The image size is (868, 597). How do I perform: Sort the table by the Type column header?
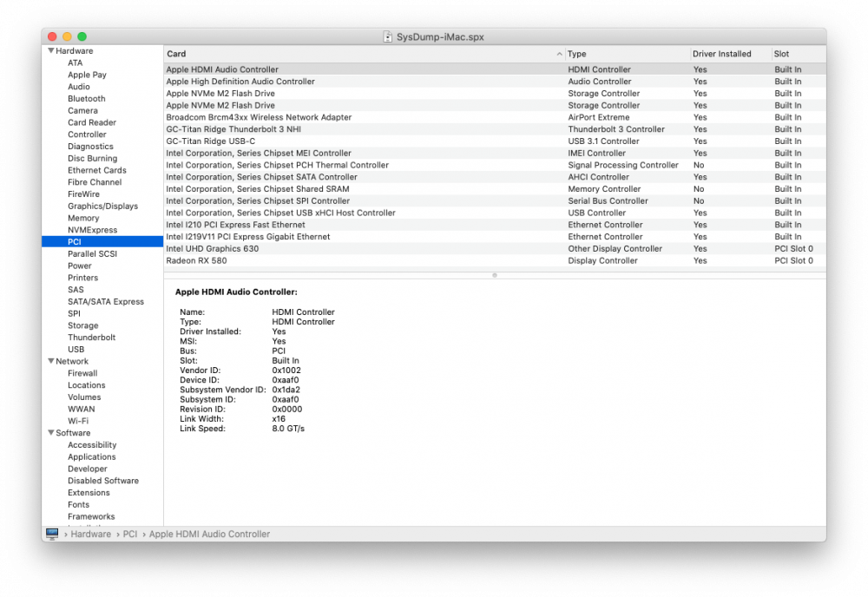click(576, 54)
